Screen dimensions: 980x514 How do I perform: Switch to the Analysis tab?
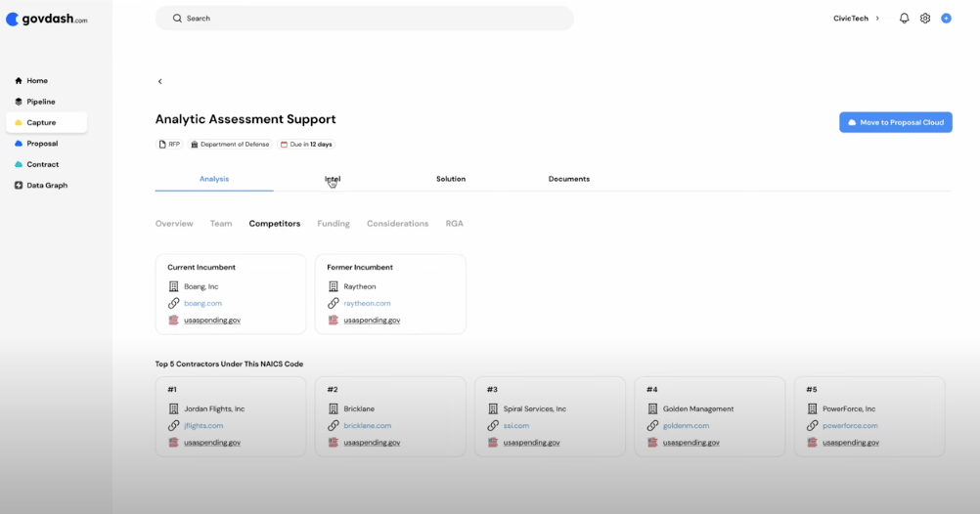[214, 179]
